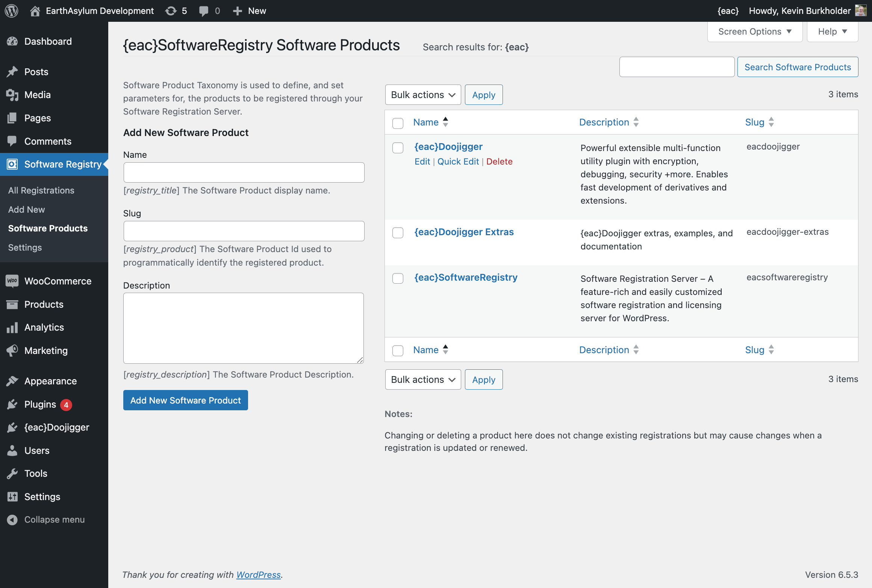Click the Users person icon
The height and width of the screenshot is (588, 872).
click(12, 450)
